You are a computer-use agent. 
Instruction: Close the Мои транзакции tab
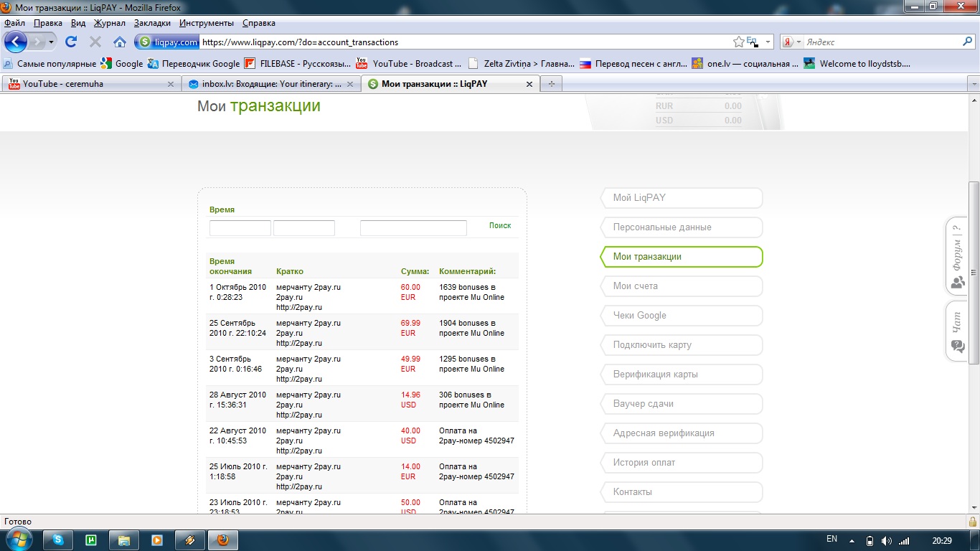(529, 84)
